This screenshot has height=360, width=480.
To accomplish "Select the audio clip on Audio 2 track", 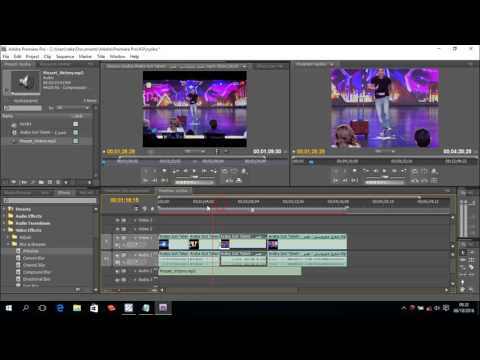I will pos(230,271).
